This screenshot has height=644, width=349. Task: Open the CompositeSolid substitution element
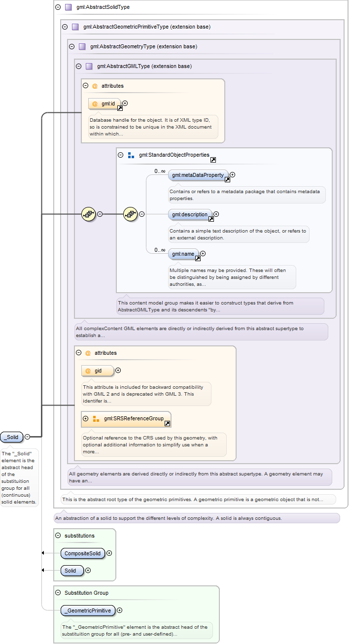coord(83,553)
